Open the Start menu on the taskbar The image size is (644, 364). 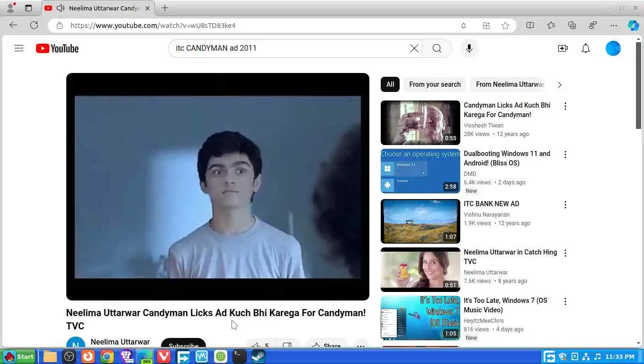(19, 356)
